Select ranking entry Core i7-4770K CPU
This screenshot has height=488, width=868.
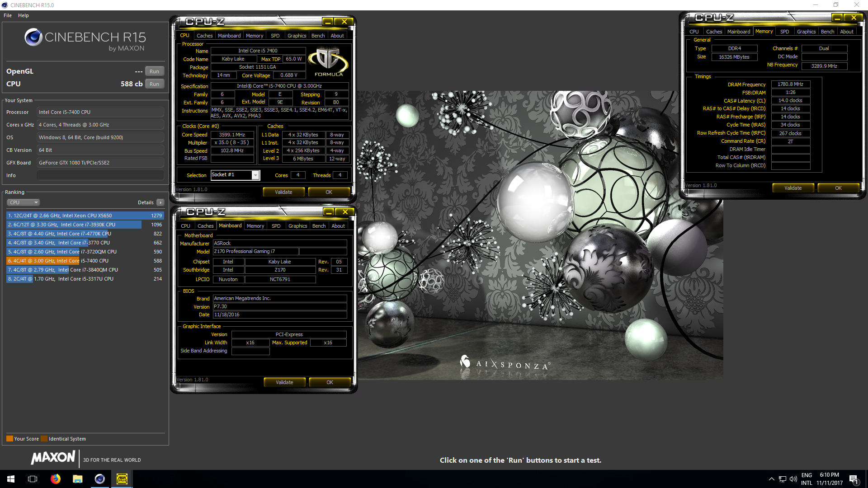click(x=85, y=234)
